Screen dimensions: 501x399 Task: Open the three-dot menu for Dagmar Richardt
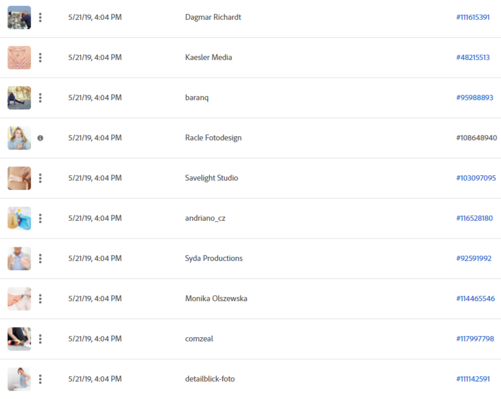click(40, 17)
